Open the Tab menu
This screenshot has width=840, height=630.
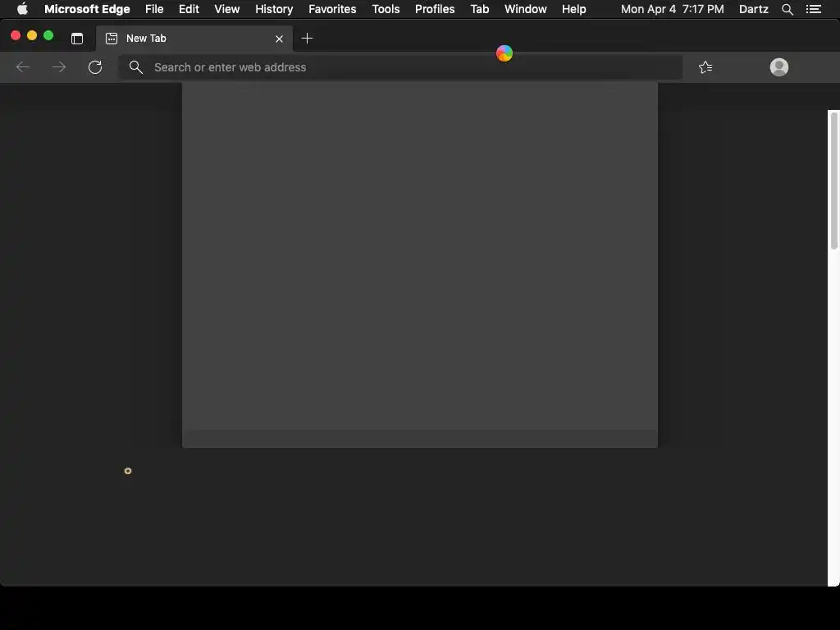(479, 9)
